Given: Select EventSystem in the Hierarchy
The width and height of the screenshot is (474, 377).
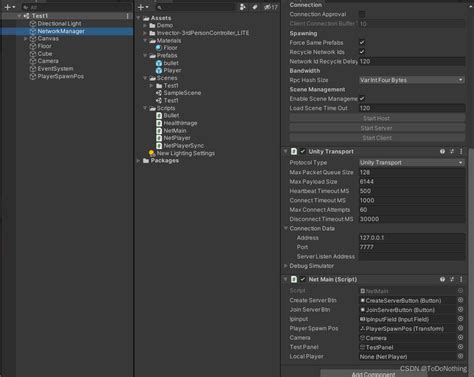Looking at the screenshot, I should coord(55,69).
